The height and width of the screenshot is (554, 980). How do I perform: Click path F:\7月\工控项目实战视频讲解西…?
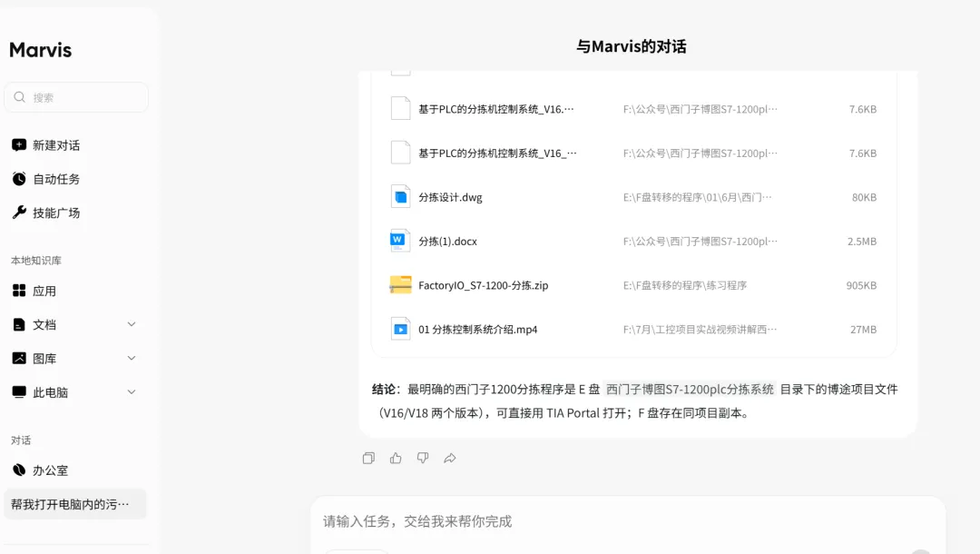tap(700, 329)
